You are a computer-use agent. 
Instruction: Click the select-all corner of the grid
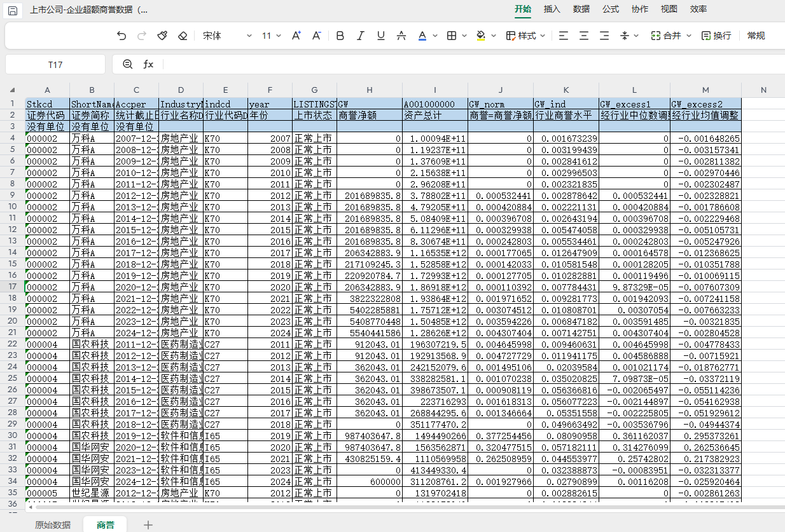click(x=12, y=90)
